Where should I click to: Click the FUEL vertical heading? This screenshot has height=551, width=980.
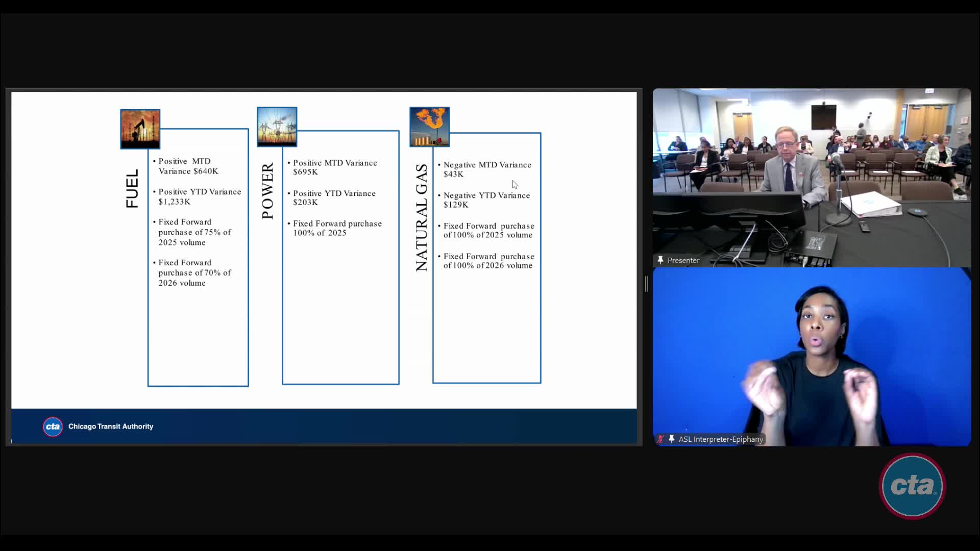132,188
